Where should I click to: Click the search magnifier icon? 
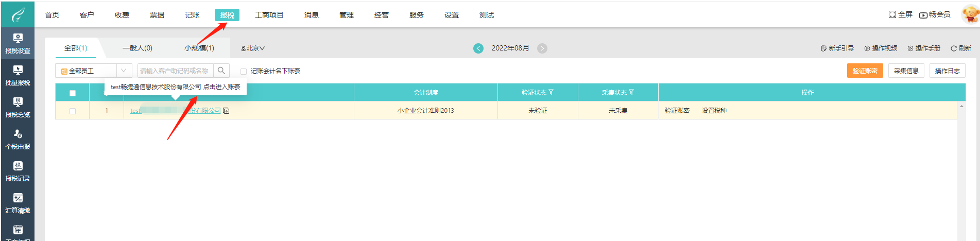coord(221,71)
